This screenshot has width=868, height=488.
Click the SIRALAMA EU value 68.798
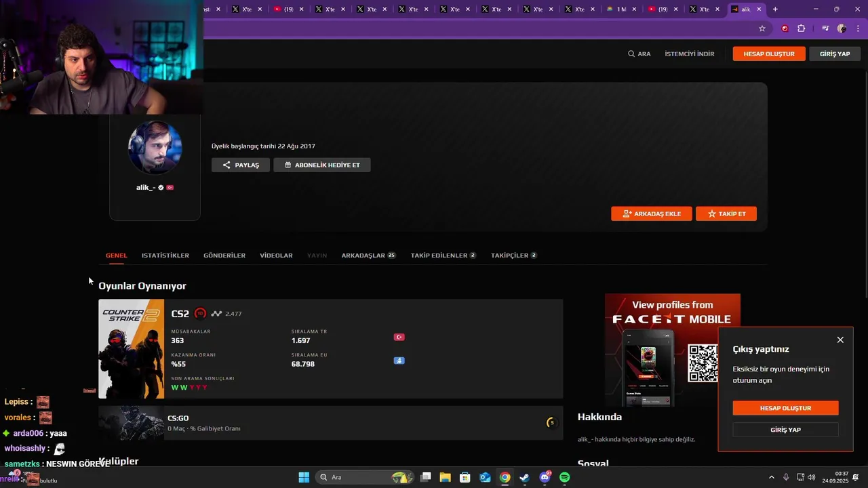pyautogui.click(x=302, y=364)
